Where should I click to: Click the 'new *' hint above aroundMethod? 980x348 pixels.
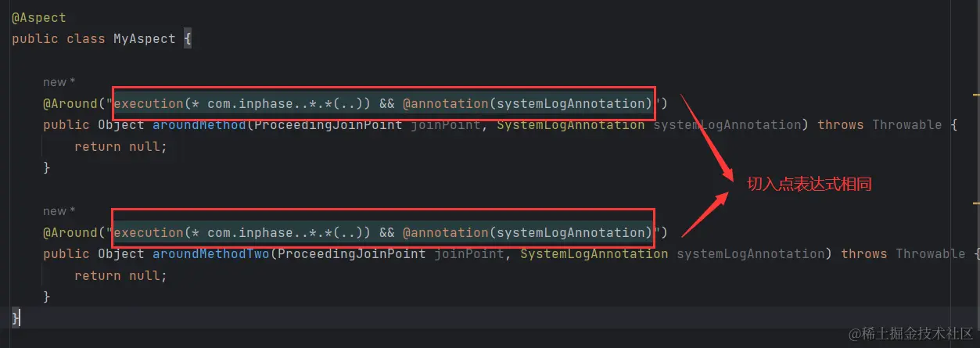click(59, 82)
